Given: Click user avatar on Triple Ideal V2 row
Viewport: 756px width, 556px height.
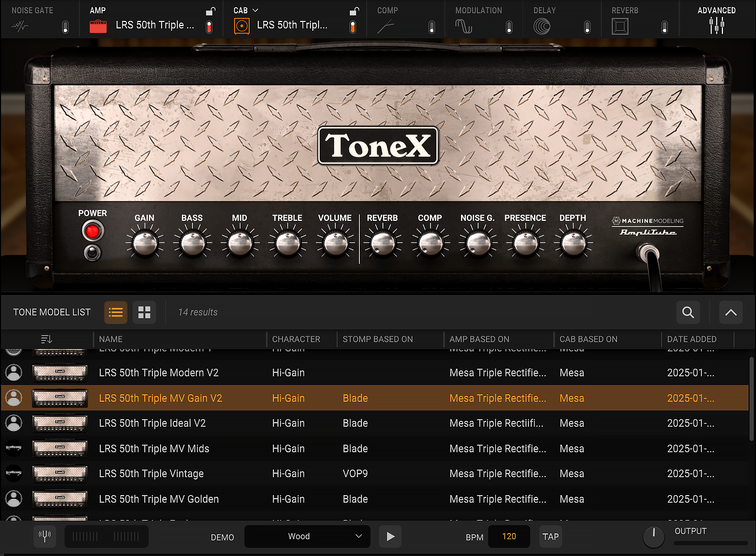Looking at the screenshot, I should [x=13, y=423].
